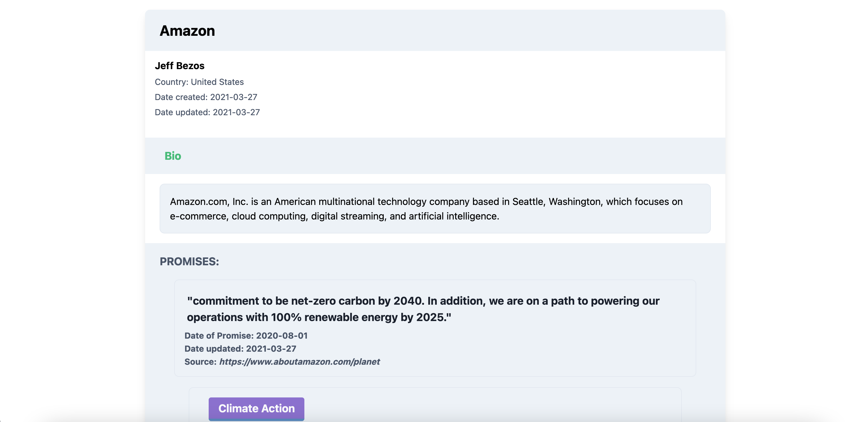Click the promise's Date updated line above Source
Screen dimensions: 868x422
point(240,348)
